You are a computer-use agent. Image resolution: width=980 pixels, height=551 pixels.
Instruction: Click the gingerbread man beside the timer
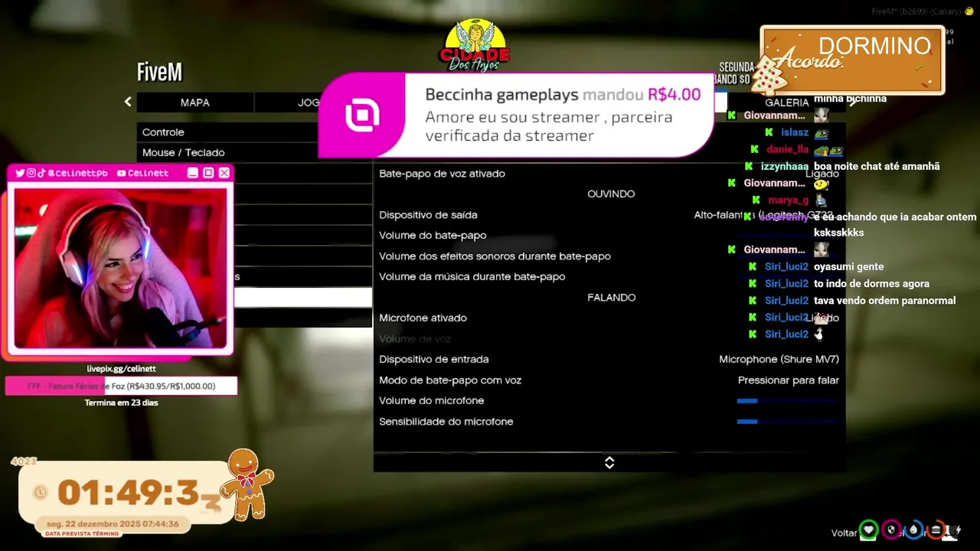tap(247, 485)
